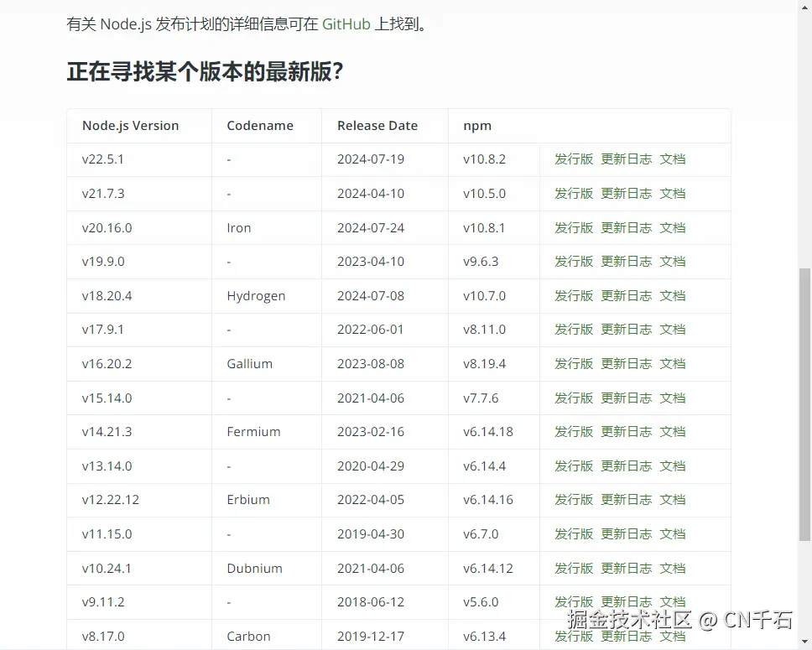Click the Dubnium codename cell
This screenshot has width=812, height=650.
click(266, 568)
